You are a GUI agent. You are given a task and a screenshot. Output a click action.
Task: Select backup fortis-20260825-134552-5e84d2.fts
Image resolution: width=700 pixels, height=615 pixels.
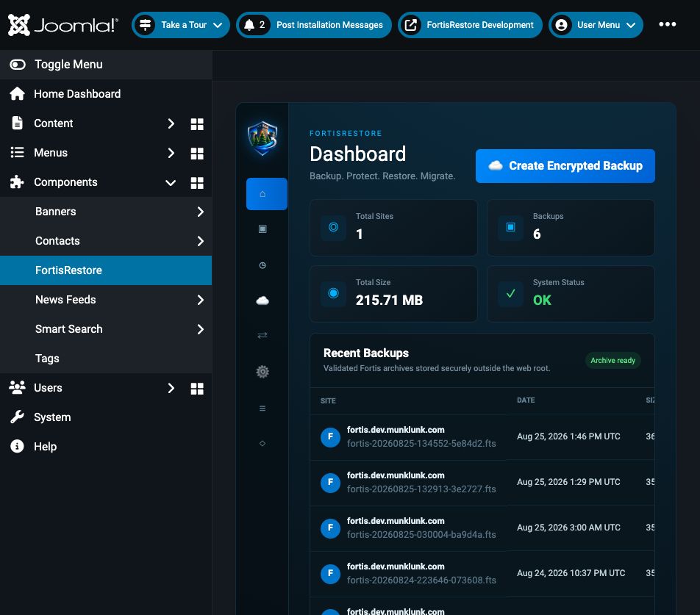click(x=421, y=444)
